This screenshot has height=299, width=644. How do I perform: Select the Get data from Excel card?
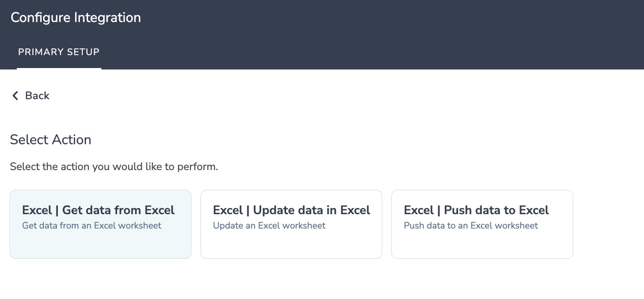click(100, 224)
